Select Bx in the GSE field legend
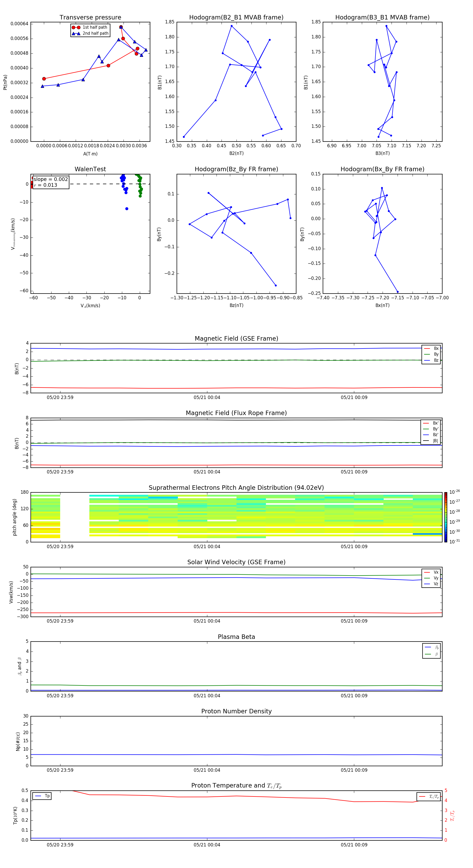The width and height of the screenshot is (473, 868). pos(431,349)
